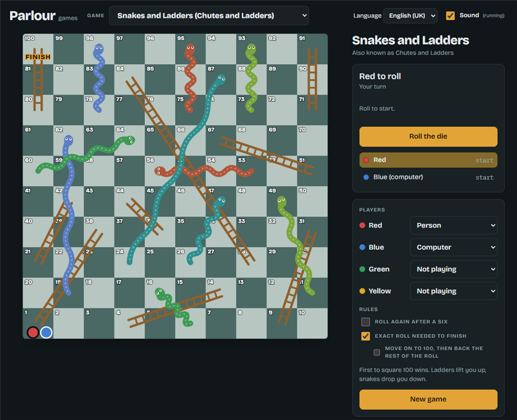The image size is (517, 420).
Task: Click the green snake's head on square 93
Action: [251, 49]
